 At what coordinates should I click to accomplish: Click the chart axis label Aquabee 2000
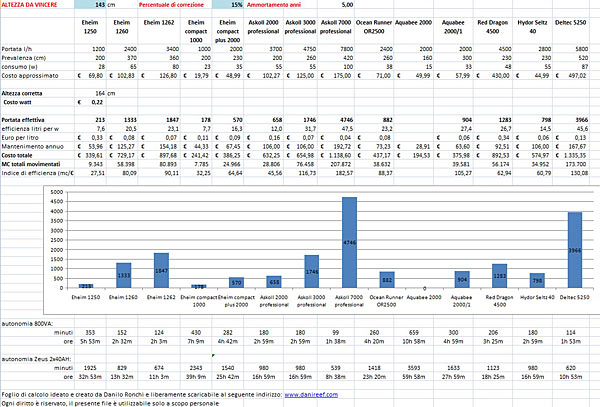point(424,297)
